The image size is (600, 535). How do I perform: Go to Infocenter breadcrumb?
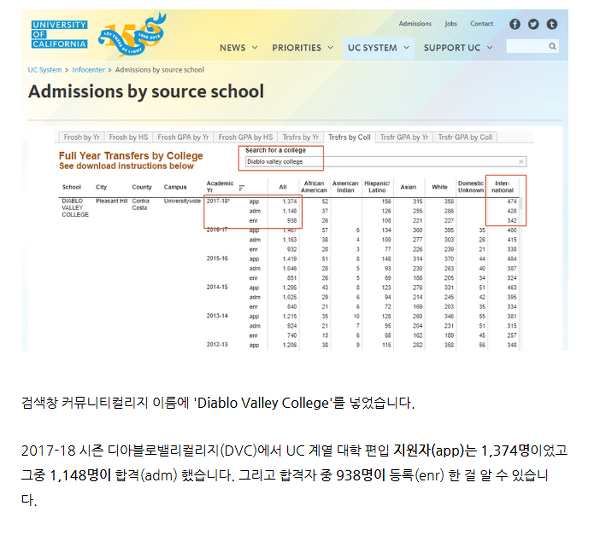88,70
